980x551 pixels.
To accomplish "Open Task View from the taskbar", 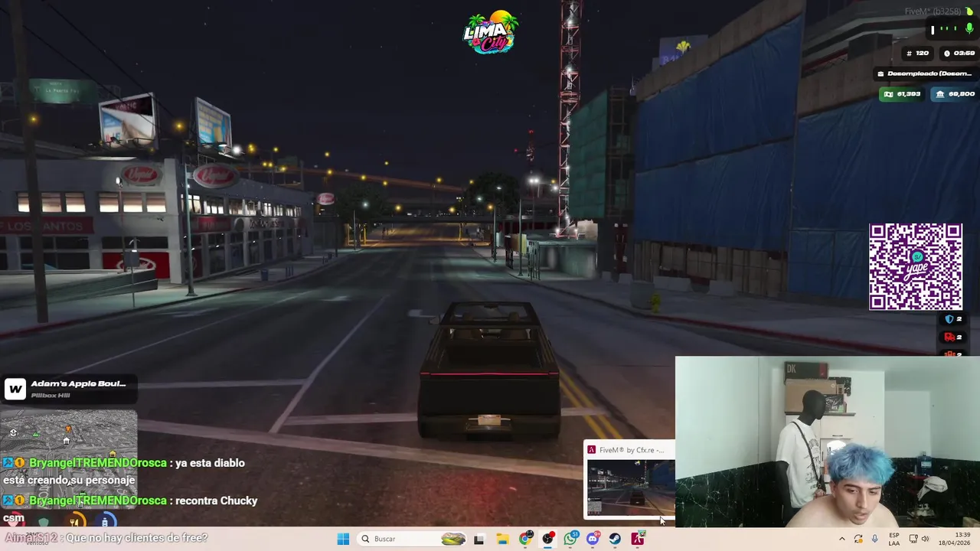I will point(479,539).
